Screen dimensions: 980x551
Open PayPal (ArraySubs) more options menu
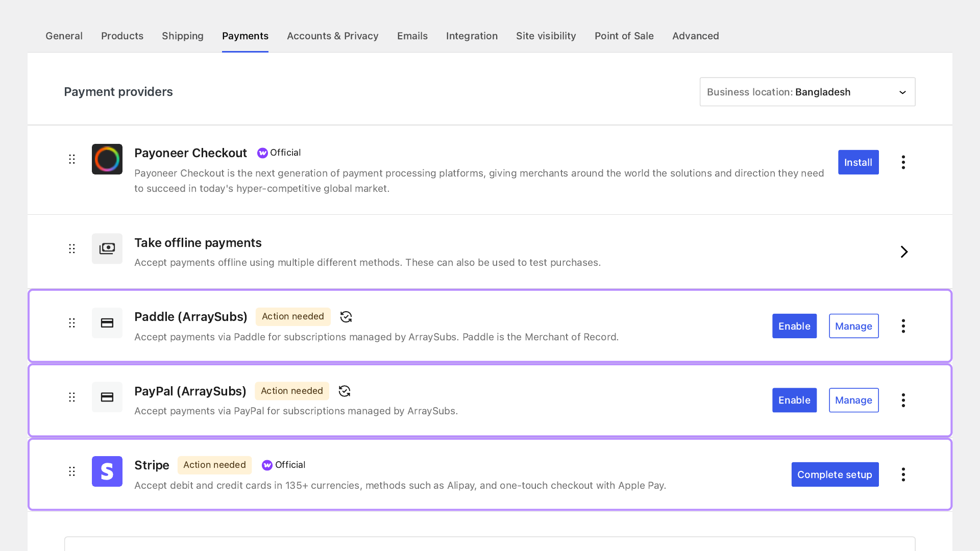[x=903, y=400]
